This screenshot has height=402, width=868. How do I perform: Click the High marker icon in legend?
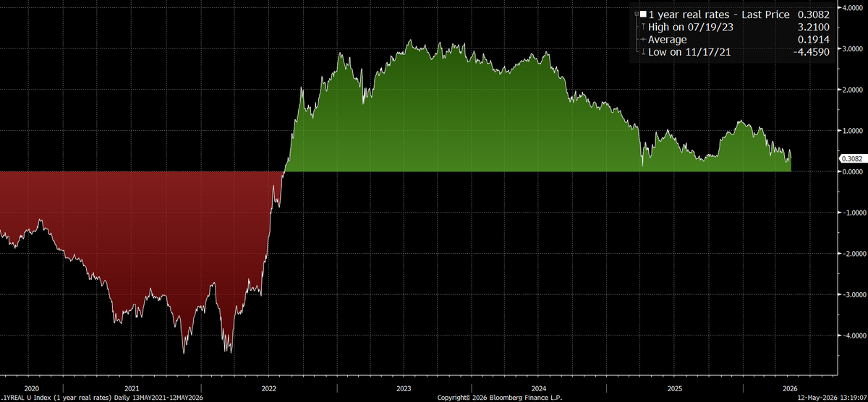(x=642, y=27)
